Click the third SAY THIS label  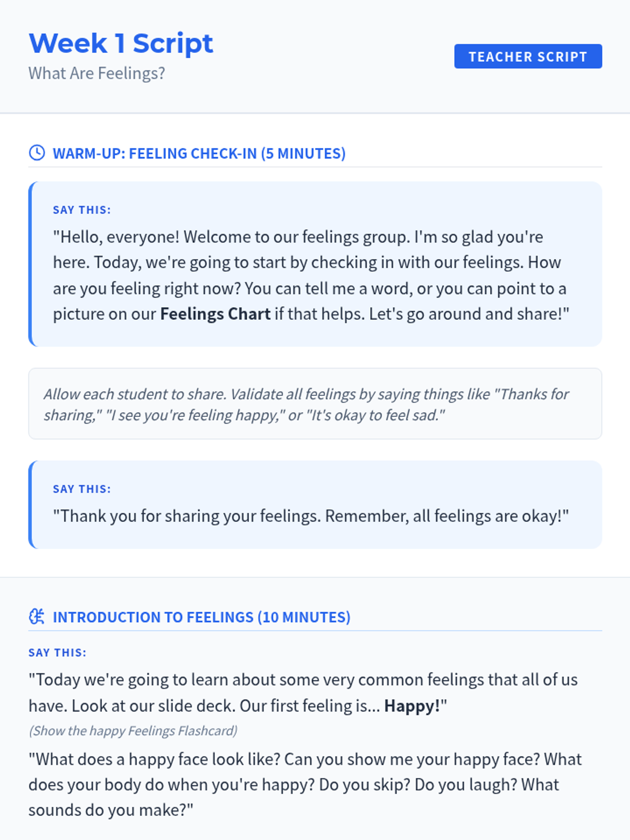(x=57, y=653)
